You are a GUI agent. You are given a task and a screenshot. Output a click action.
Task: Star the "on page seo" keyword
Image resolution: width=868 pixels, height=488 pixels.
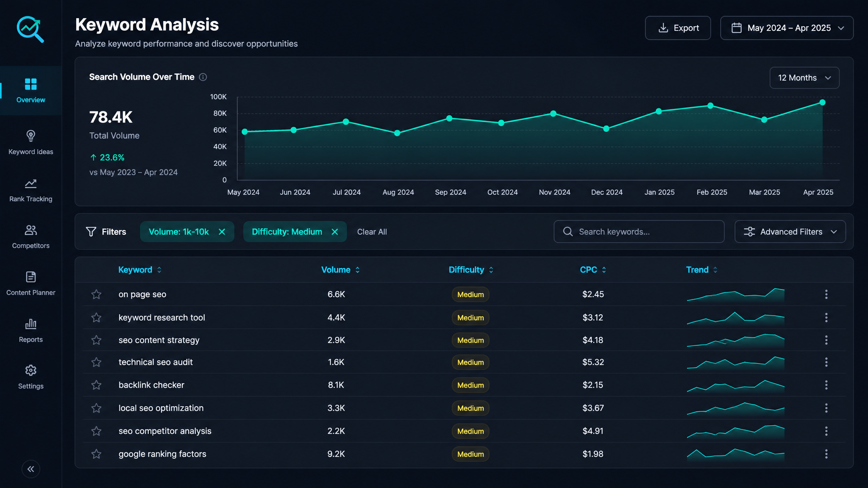[x=96, y=294]
